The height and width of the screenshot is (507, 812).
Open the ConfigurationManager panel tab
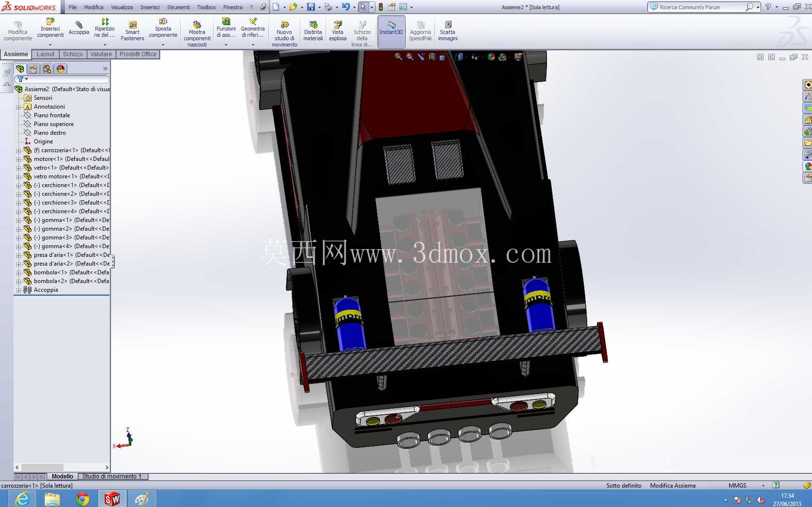[47, 69]
